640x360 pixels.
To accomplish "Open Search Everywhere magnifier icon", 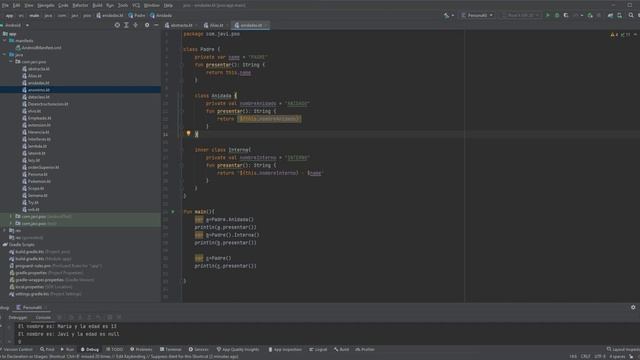I will pos(631,16).
